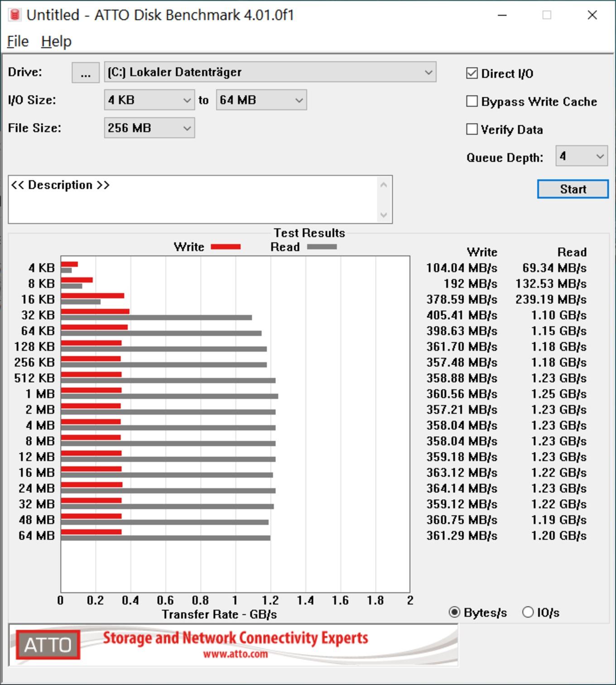Click the gray Read legend swatch
Image resolution: width=616 pixels, height=685 pixels.
[x=322, y=247]
